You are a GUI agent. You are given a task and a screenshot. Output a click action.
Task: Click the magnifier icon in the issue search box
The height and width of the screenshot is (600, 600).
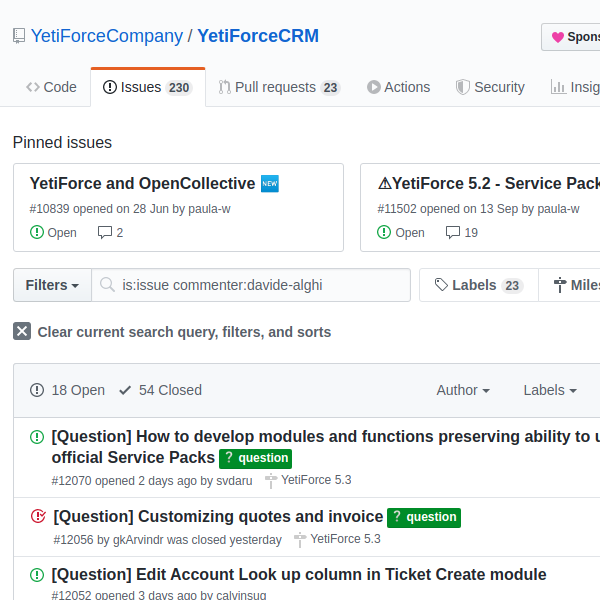coord(107,285)
